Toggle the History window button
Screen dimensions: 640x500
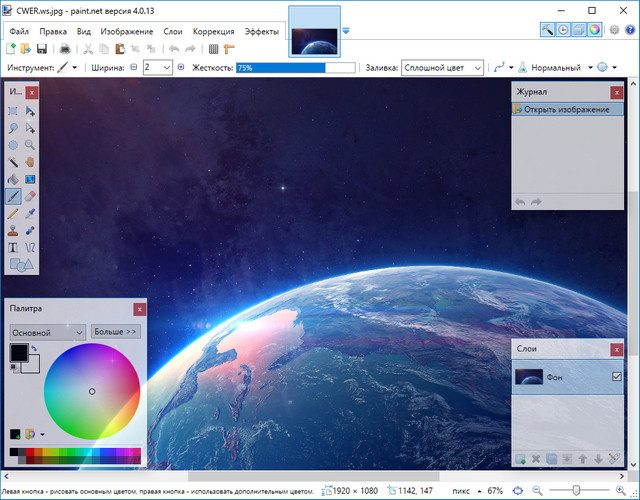click(x=563, y=30)
